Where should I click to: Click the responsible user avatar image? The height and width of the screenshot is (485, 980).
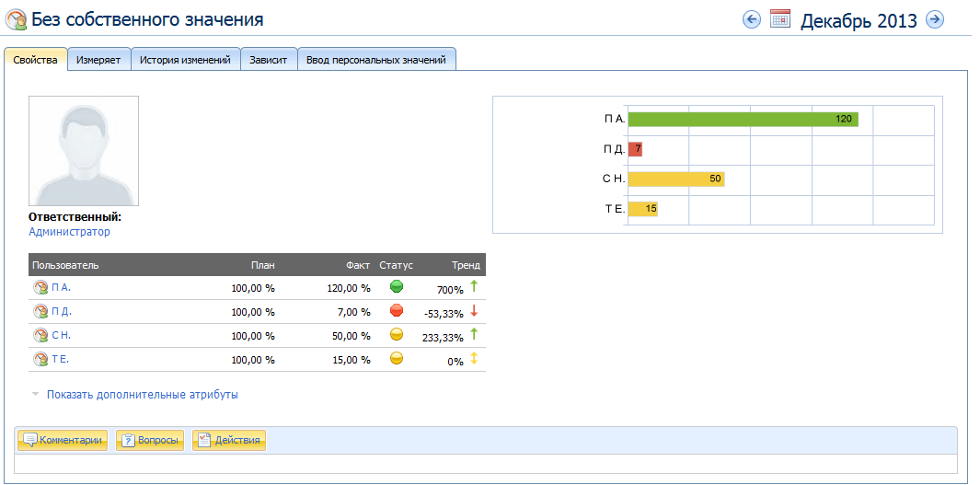click(84, 151)
